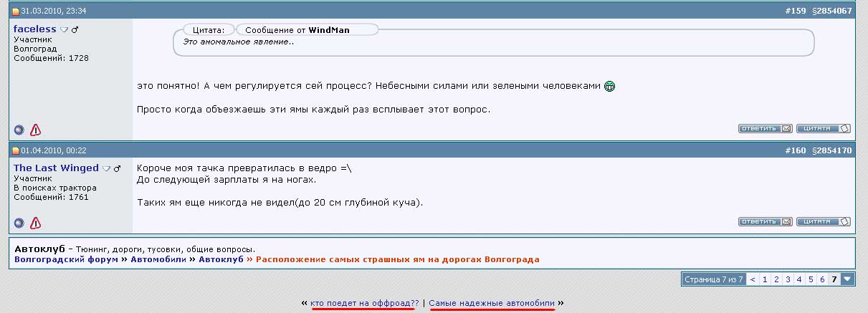The image size is (868, 313).
Task: Click the male gender icon beside faceless
Action: point(75,29)
